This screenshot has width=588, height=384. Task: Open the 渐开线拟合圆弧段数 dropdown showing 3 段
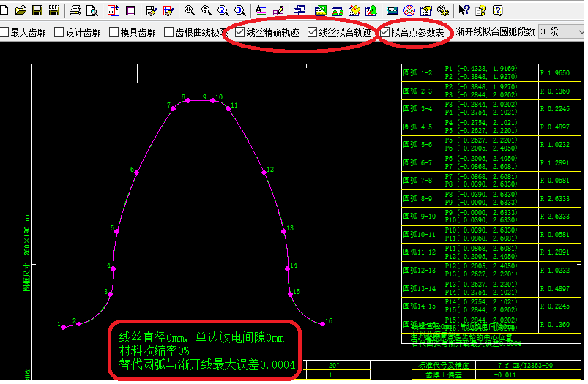point(562,32)
